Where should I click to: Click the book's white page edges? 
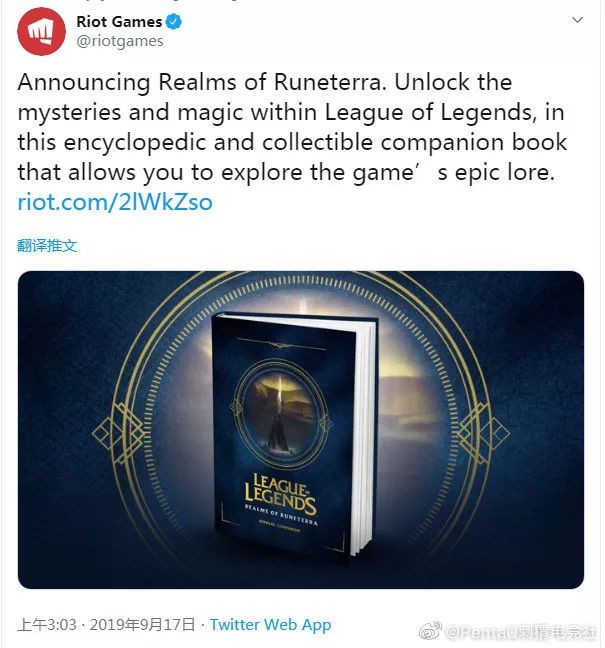pos(366,438)
